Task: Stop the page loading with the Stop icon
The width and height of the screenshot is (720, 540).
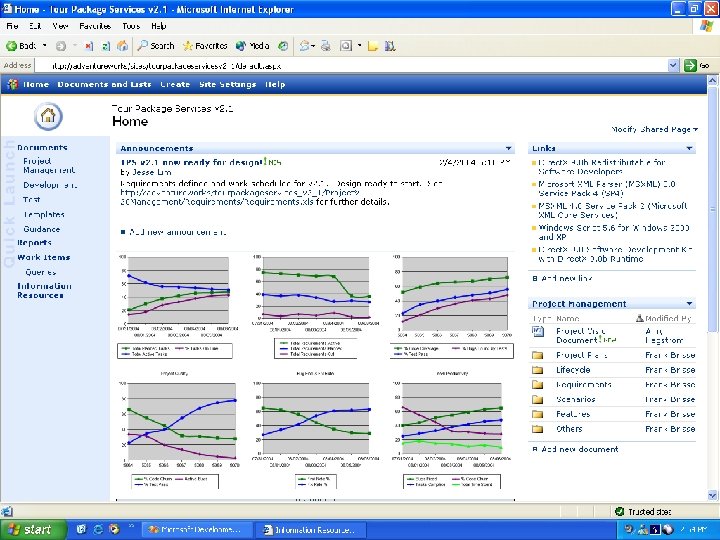Action: click(89, 46)
